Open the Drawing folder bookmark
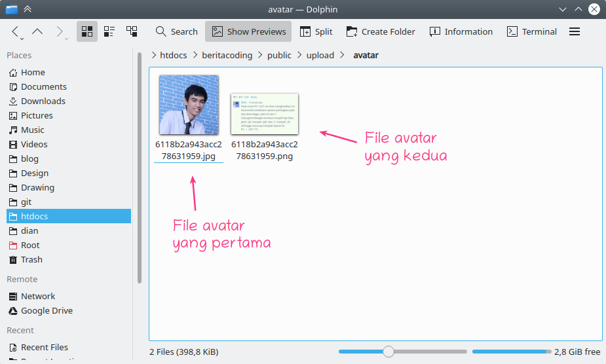 [x=69, y=187]
